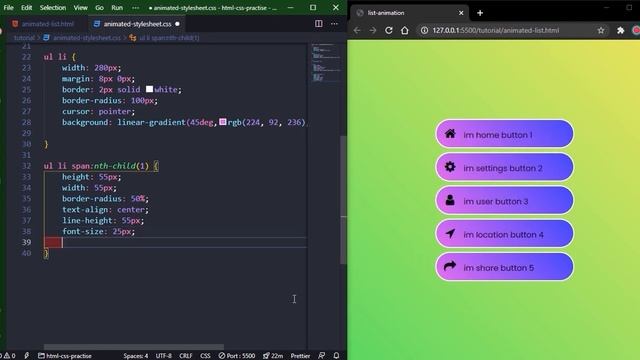Open the Go menu
Screen dimensions: 640x360
point(99,8)
